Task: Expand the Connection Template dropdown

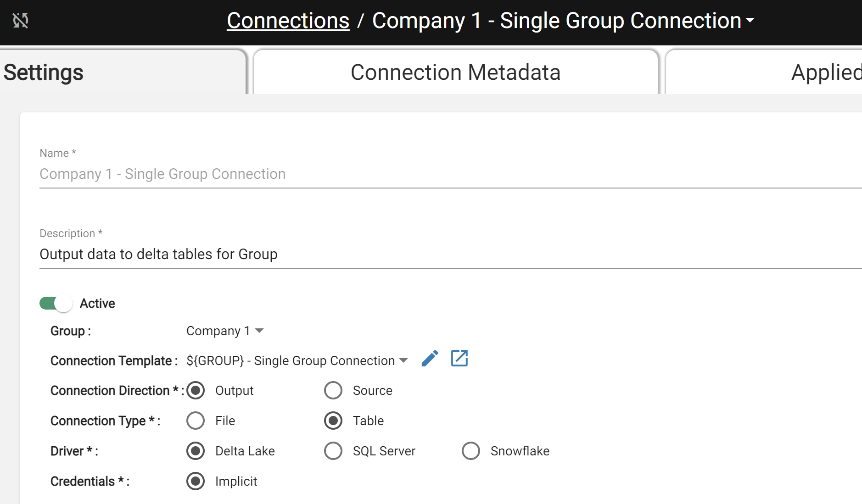Action: pos(297,360)
